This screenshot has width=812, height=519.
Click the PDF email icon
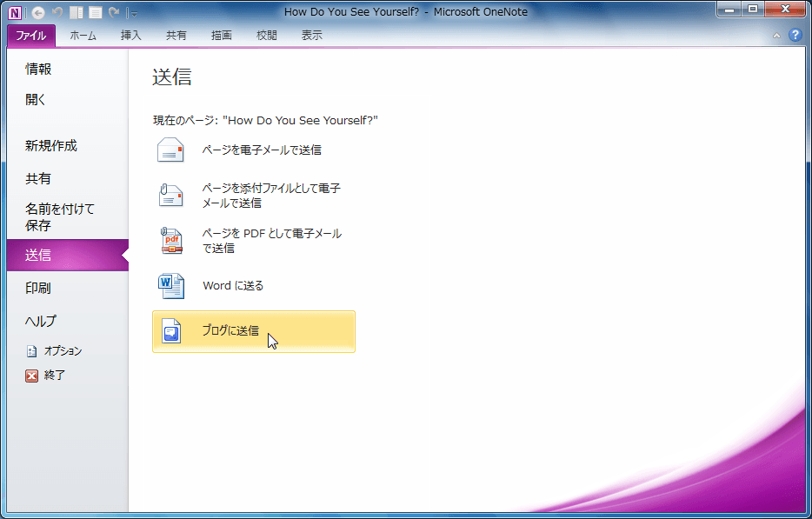point(171,241)
